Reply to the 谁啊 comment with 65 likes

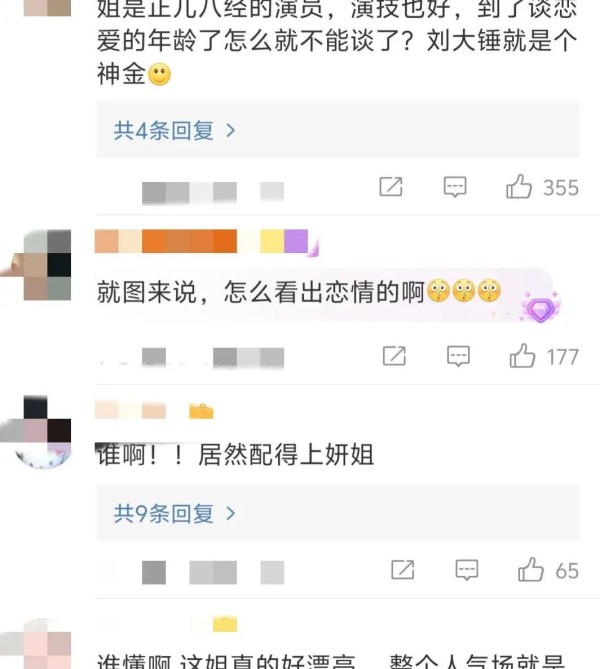click(467, 570)
